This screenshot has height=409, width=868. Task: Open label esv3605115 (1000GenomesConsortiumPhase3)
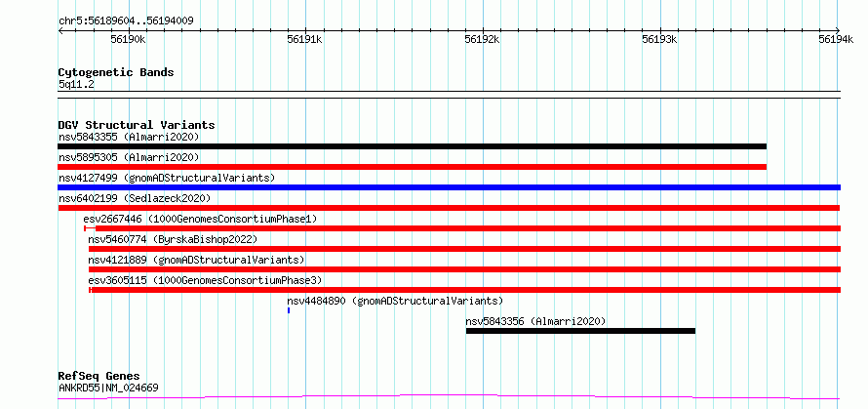point(205,280)
